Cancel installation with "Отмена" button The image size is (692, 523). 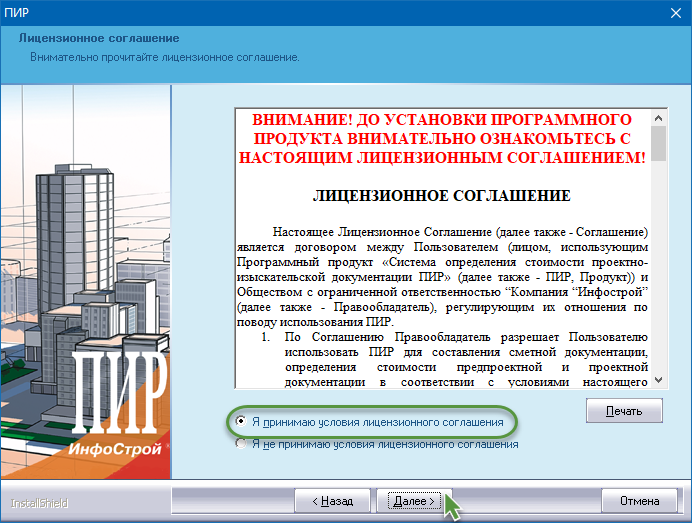(639, 501)
